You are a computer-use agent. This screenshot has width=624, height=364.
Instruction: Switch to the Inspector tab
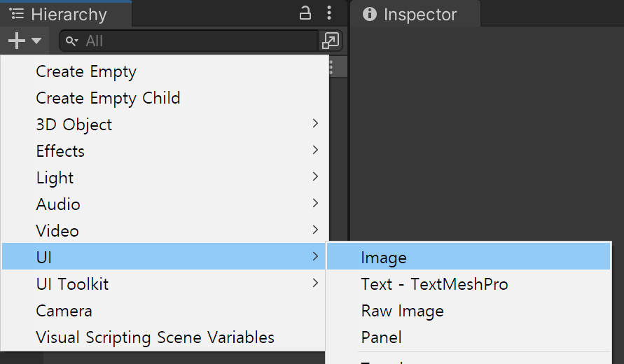415,14
